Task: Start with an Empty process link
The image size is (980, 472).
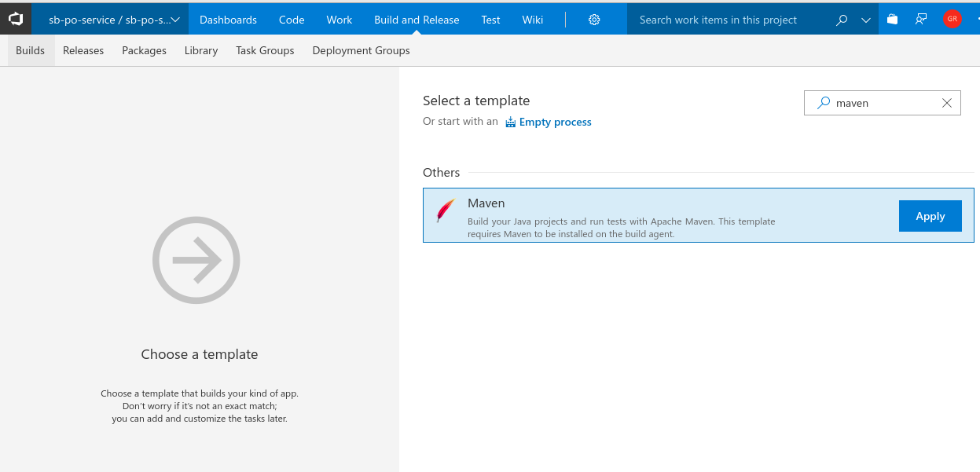Action: coord(555,122)
